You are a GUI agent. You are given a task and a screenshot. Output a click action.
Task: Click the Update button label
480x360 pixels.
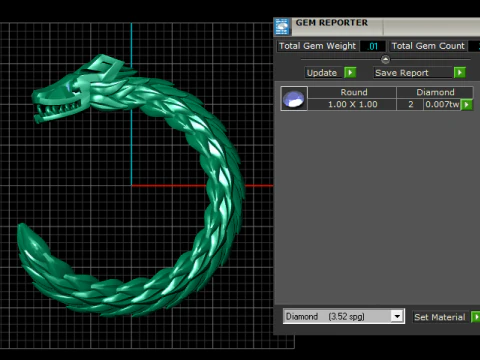(x=322, y=73)
